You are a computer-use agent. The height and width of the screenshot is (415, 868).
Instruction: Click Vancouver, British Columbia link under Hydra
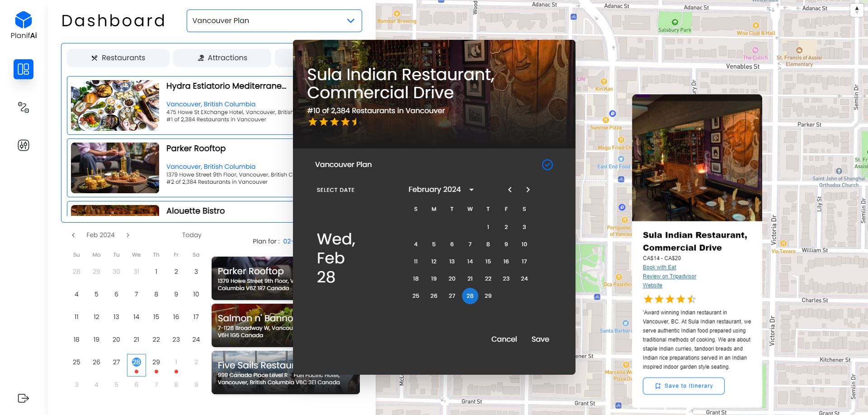[211, 104]
